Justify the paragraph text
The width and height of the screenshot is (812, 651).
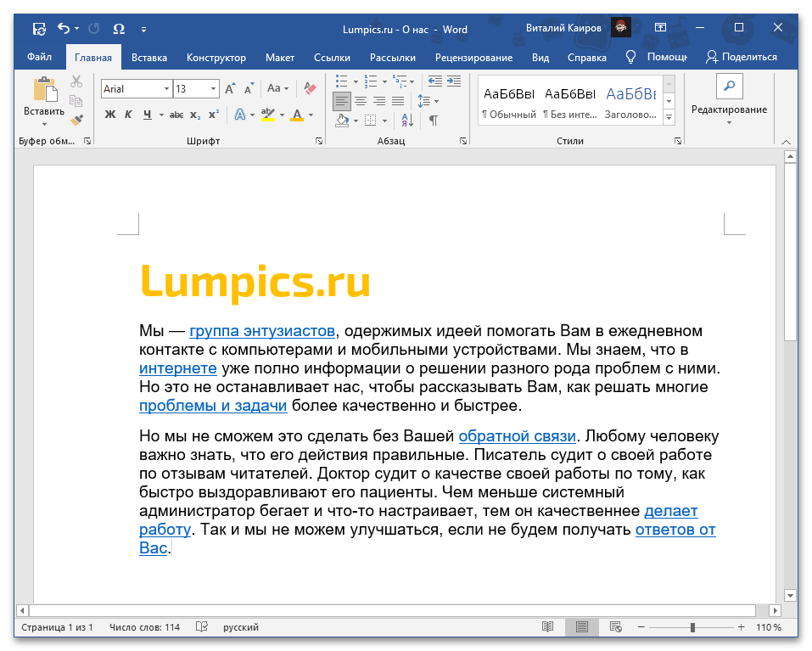(x=398, y=101)
